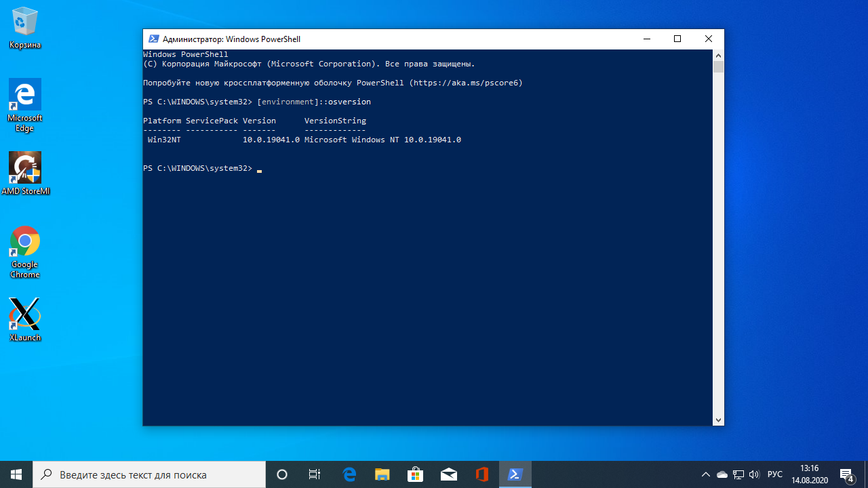Show hidden system tray icons
The height and width of the screenshot is (488, 868).
[706, 474]
